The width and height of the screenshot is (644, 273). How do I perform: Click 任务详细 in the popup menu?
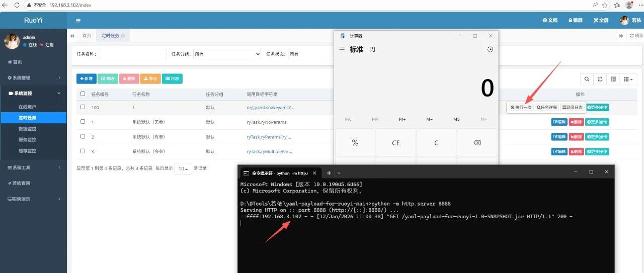point(546,107)
